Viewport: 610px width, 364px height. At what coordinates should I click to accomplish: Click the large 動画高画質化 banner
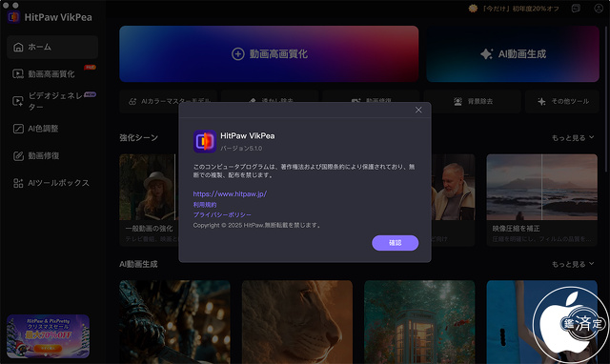click(269, 54)
